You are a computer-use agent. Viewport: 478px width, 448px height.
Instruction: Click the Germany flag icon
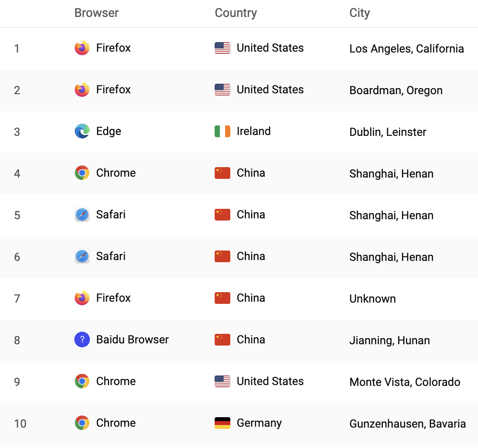(222, 423)
